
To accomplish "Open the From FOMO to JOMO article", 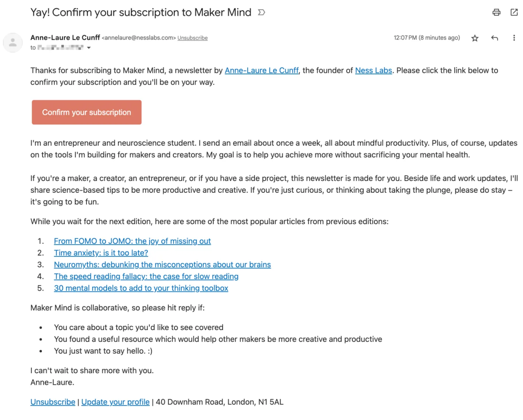I will [x=132, y=241].
